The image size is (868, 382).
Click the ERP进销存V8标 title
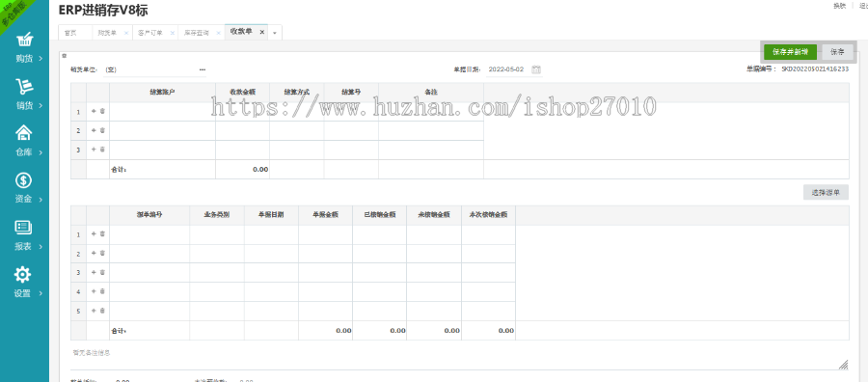coord(103,11)
